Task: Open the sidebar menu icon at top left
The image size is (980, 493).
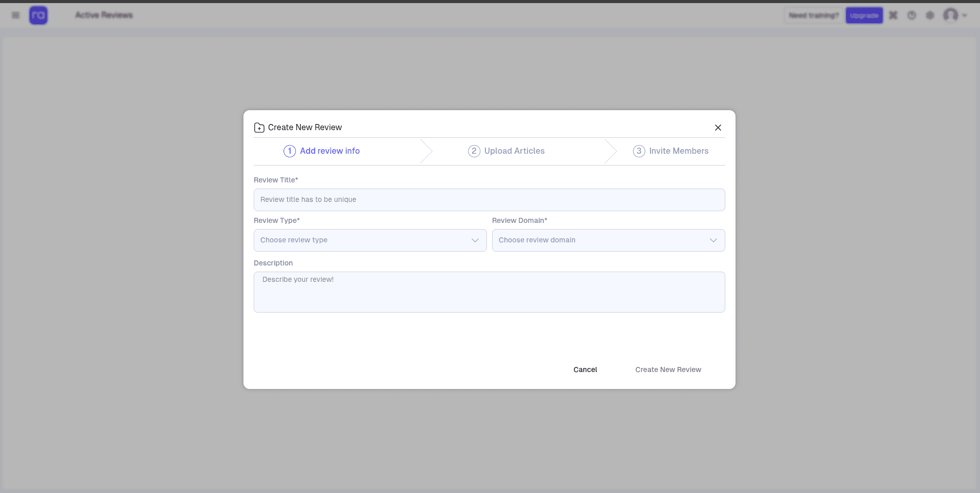Action: 16,15
